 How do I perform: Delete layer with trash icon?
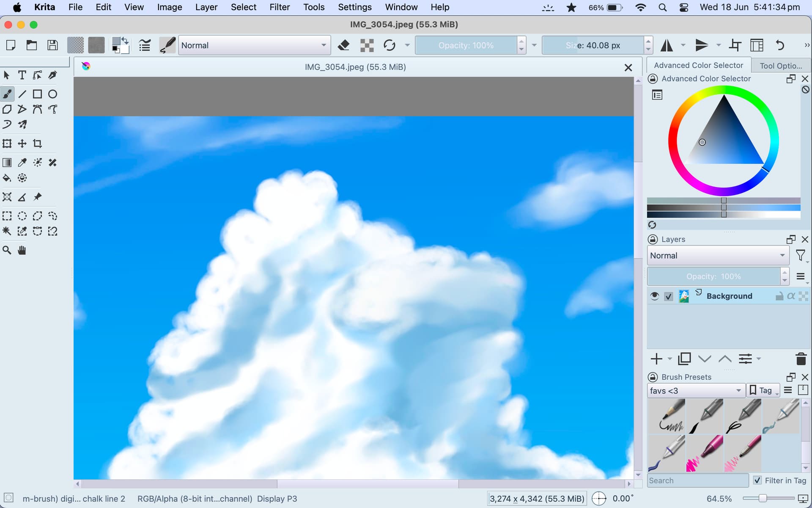point(801,359)
